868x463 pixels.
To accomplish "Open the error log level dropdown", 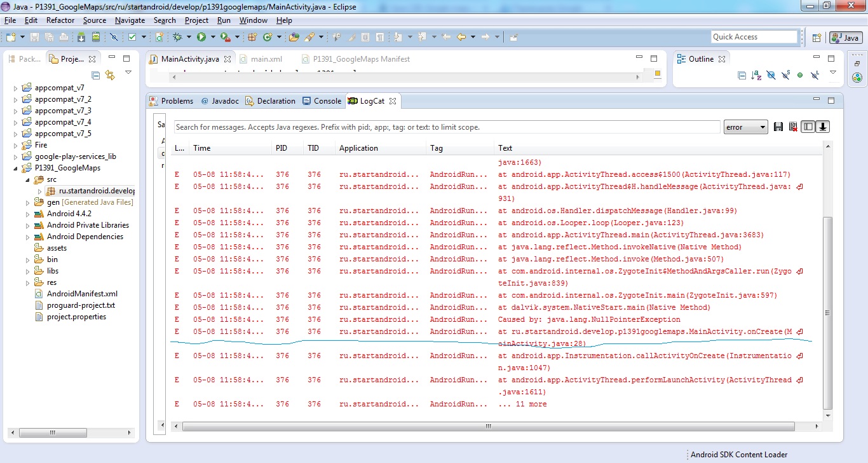I will (x=746, y=127).
